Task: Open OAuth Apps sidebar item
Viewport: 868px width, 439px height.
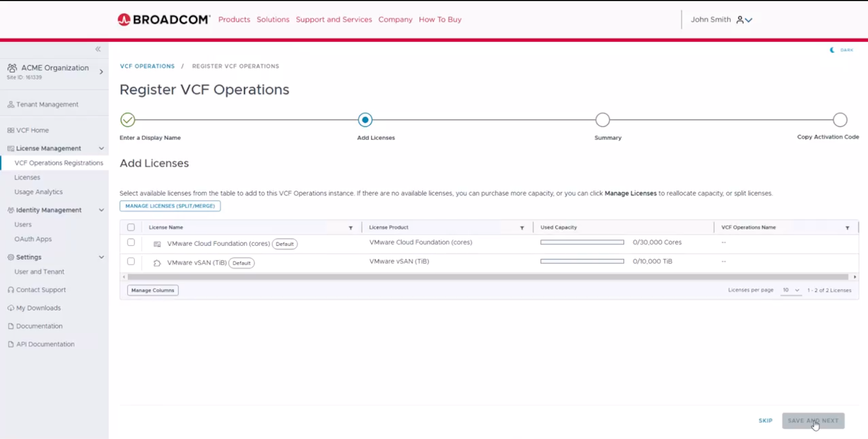Action: coord(33,239)
